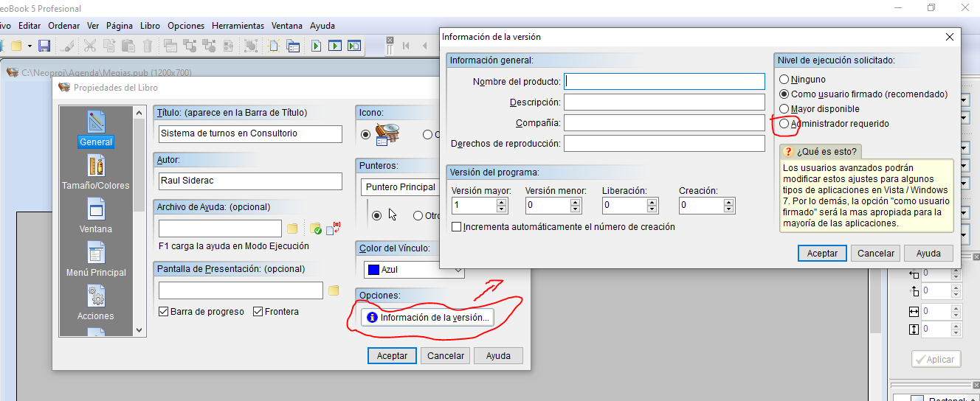Toggle the Barra de progreso checkbox

pyautogui.click(x=164, y=312)
